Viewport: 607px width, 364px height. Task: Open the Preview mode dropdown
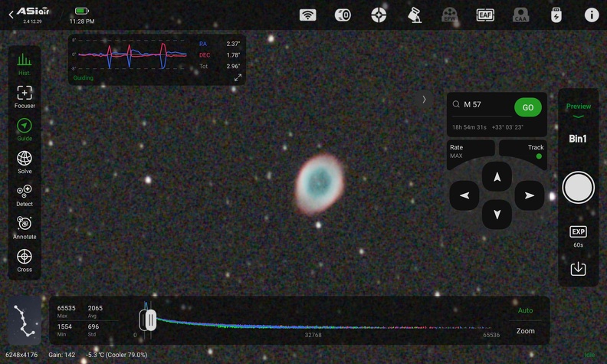click(579, 110)
